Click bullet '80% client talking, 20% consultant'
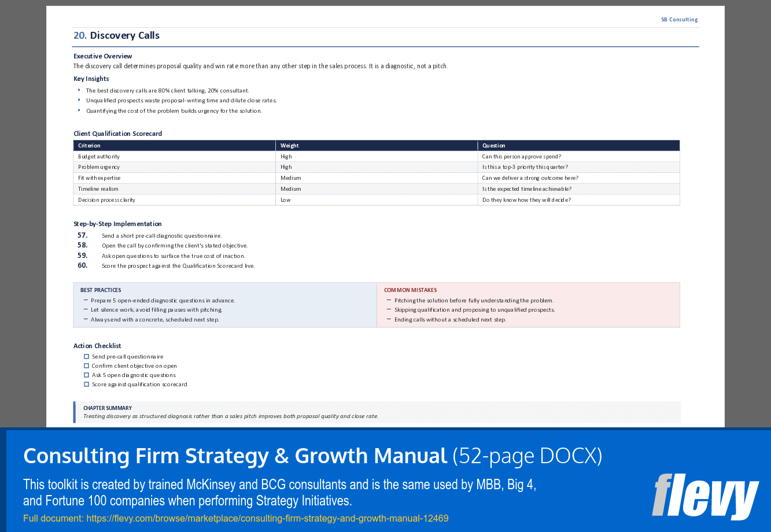The image size is (771, 532). click(167, 91)
